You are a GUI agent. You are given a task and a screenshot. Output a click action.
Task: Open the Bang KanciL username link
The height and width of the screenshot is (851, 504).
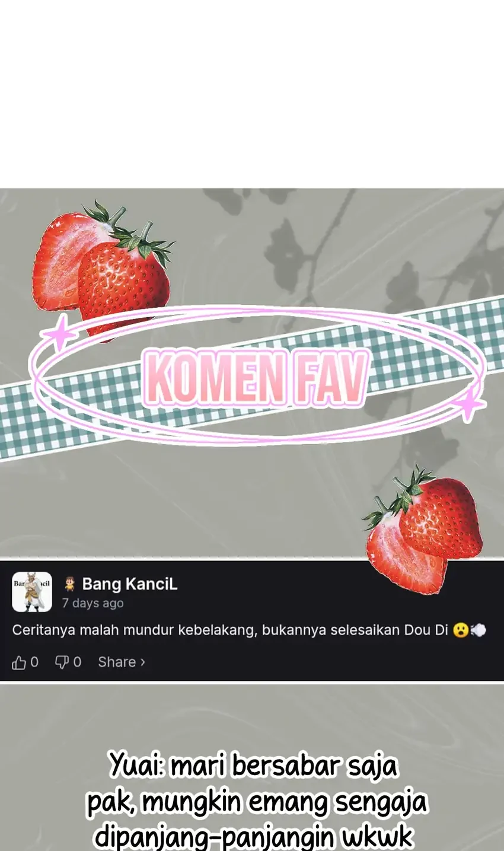coord(130,584)
